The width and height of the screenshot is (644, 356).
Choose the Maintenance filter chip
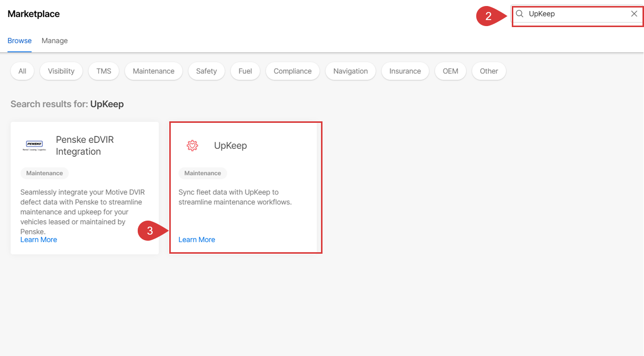[153, 71]
